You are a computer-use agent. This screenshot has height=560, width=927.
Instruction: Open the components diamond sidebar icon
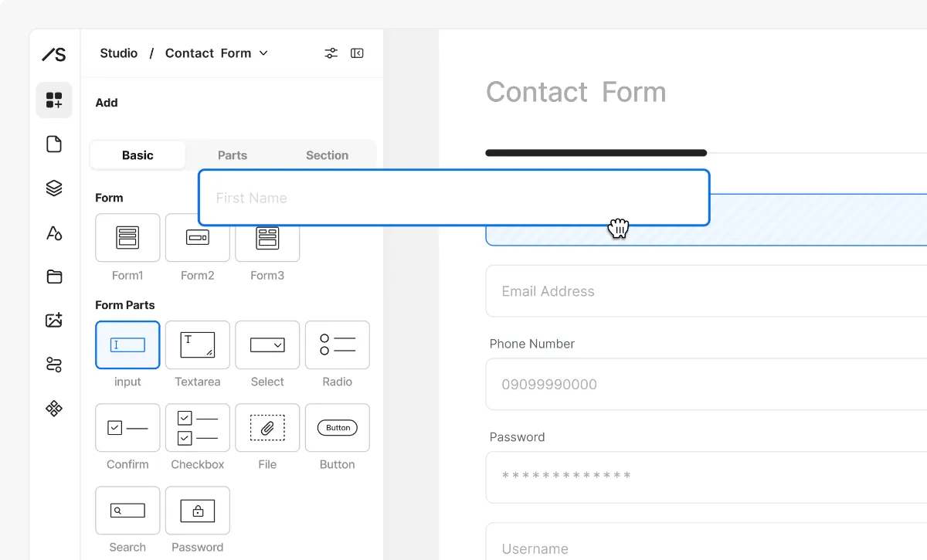coord(54,409)
